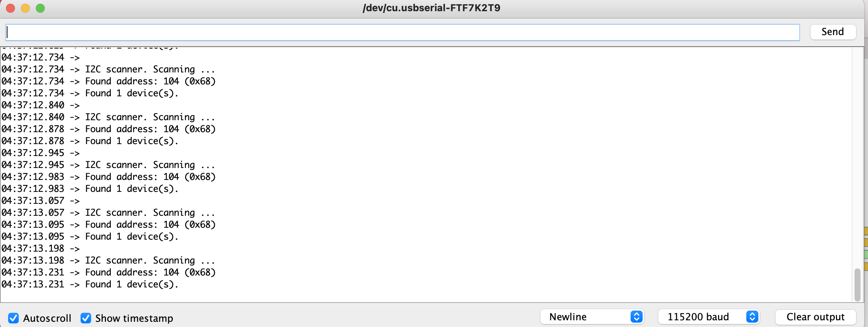
Task: Click the blue arrows beside 115200 baud
Action: pyautogui.click(x=752, y=317)
